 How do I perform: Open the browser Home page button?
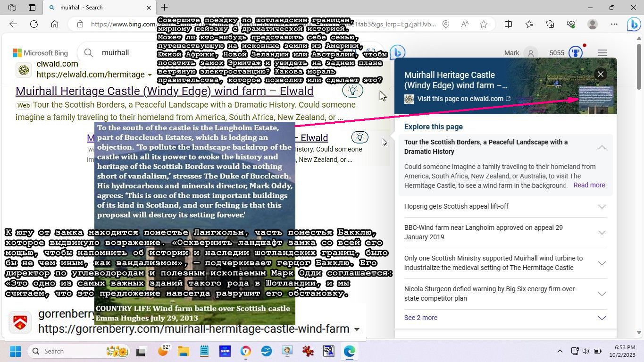(55, 24)
